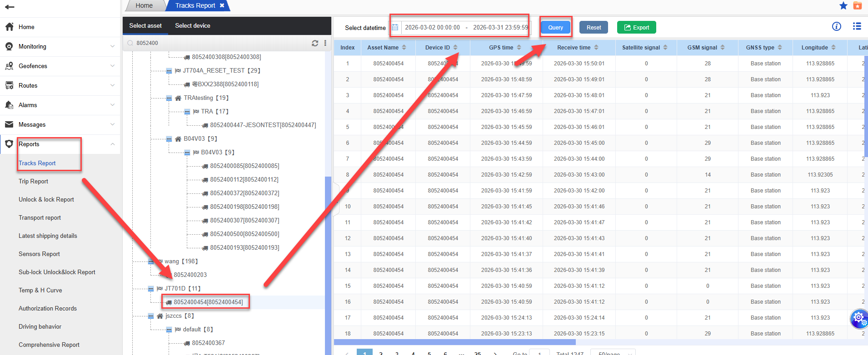This screenshot has height=355, width=868.
Task: Click the info circle icon
Action: tap(836, 26)
